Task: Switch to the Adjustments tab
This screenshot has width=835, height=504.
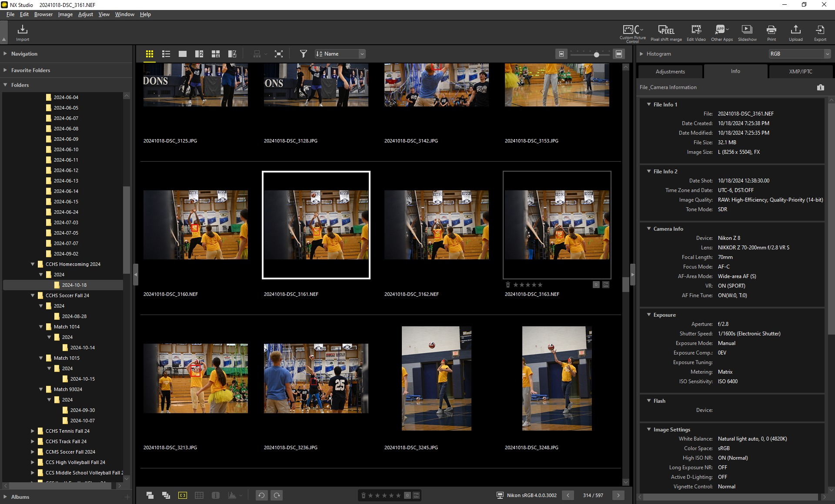Action: coord(670,72)
